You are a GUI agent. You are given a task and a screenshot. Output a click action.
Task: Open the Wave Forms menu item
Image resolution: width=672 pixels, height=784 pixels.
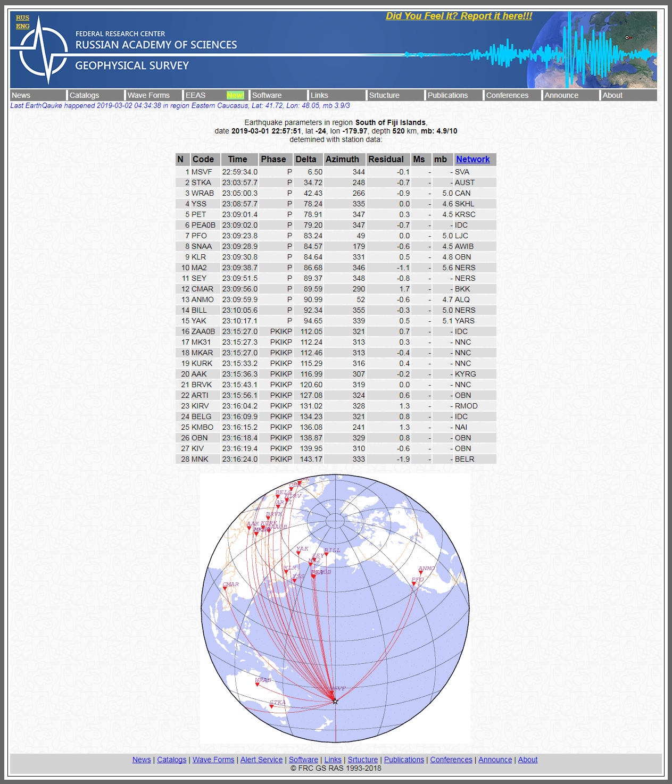coord(148,95)
